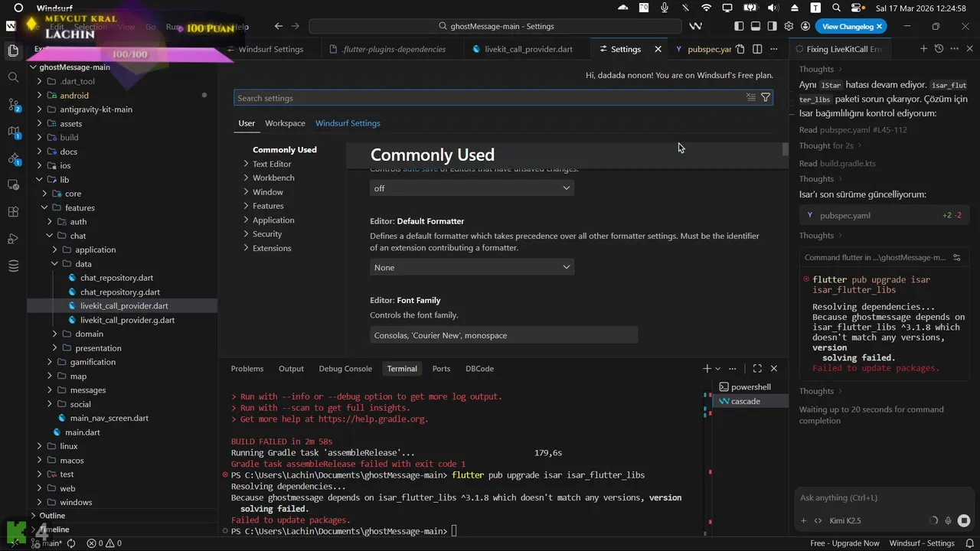The image size is (980, 551).
Task: Click Windsurf - Settings in status bar
Action: 922,543
